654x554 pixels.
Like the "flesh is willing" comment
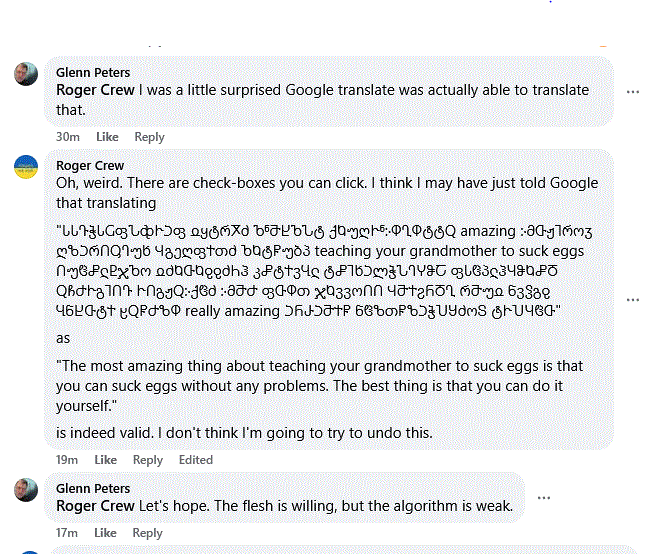[107, 533]
